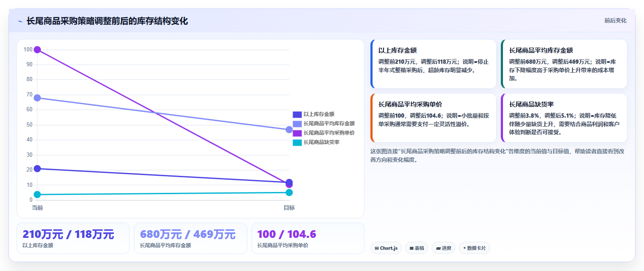Click the 长尾商品平均库存金额 info card title

pos(541,51)
